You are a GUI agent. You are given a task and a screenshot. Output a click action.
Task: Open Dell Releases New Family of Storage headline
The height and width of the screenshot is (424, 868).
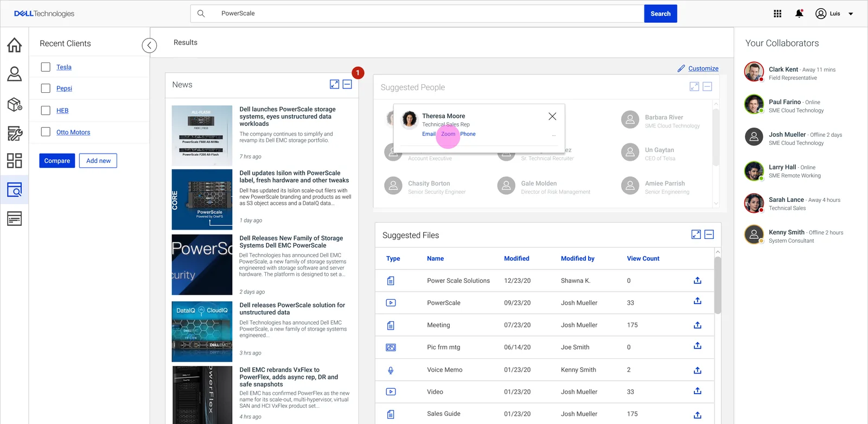coord(291,242)
